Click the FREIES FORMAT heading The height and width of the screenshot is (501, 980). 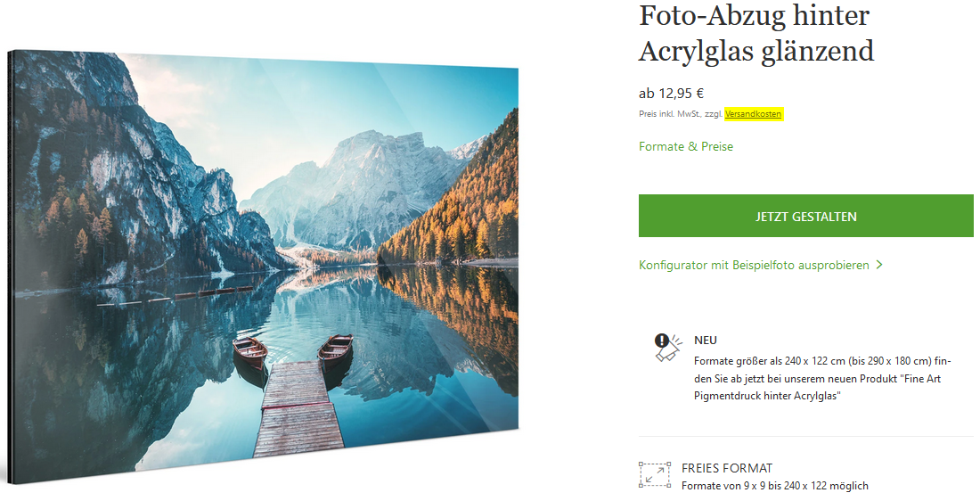tap(727, 468)
